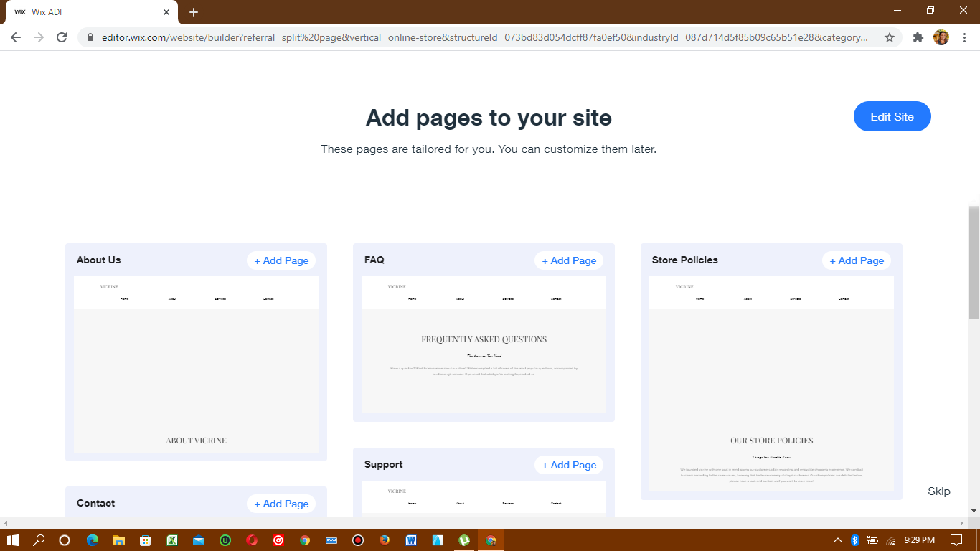Open the clock showing 9:29 PM
Image resolution: width=980 pixels, height=551 pixels.
pos(920,540)
